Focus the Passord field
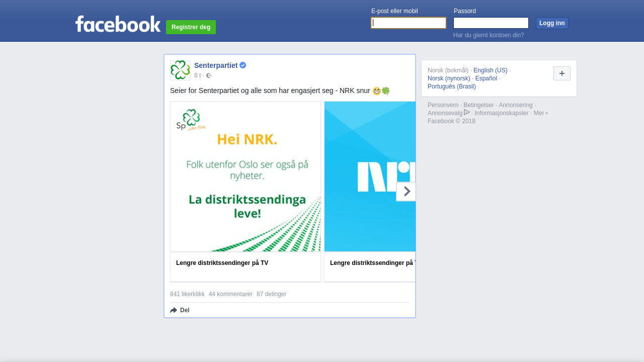This screenshot has height=362, width=644. 491,23
